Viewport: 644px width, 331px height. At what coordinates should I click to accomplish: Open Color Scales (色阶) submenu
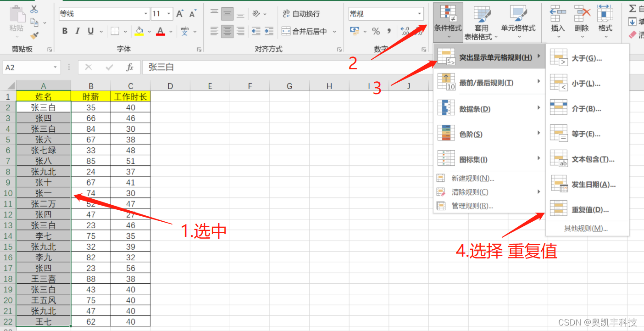pyautogui.click(x=489, y=134)
